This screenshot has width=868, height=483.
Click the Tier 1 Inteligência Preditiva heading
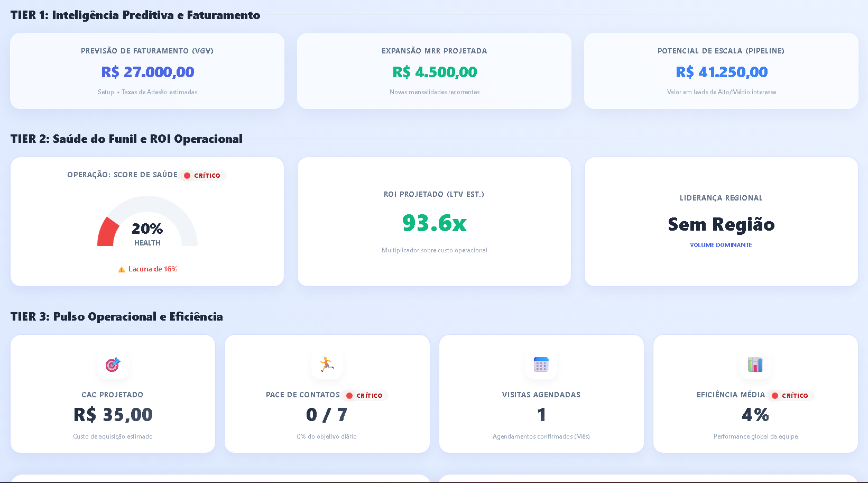pos(135,15)
